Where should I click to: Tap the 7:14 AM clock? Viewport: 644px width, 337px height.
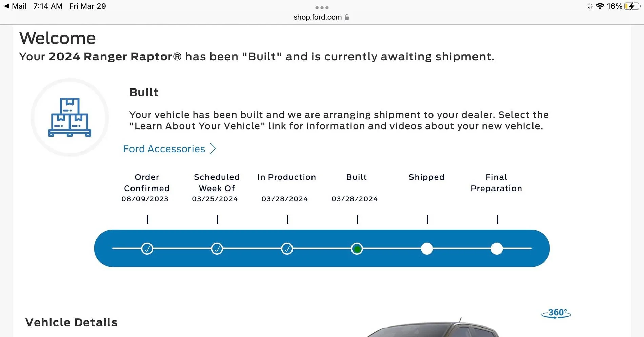click(48, 6)
